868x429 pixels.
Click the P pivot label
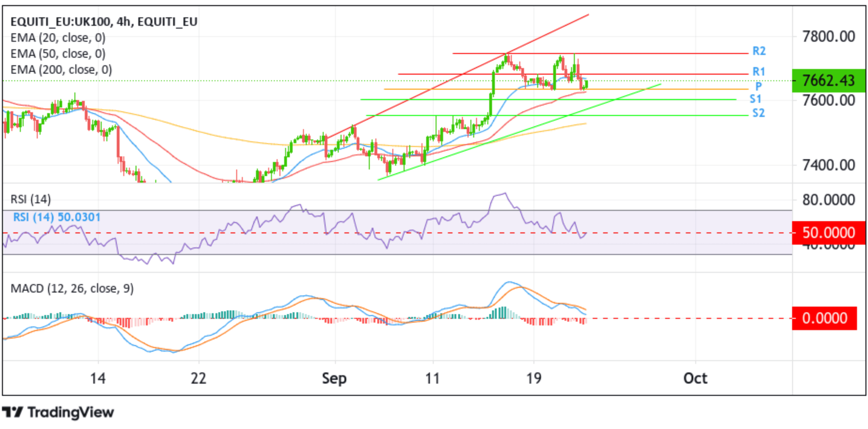click(758, 87)
